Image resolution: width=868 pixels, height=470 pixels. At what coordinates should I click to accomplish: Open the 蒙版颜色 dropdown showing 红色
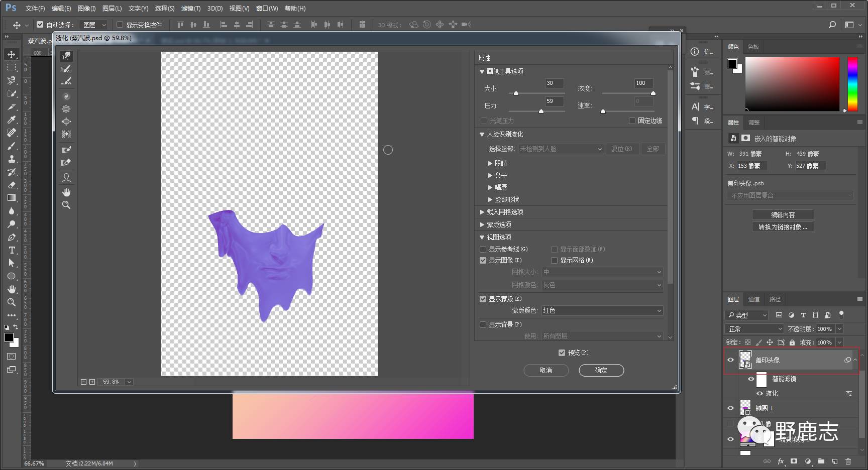coord(602,311)
